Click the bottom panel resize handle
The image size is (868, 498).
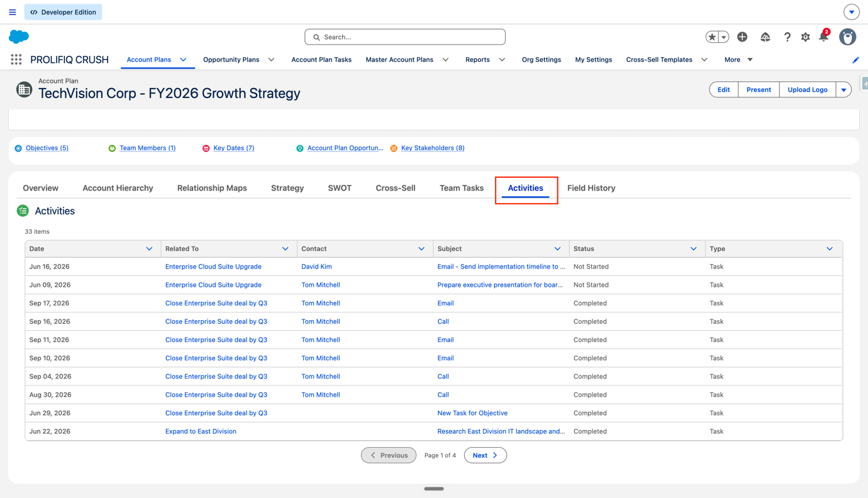pos(434,489)
